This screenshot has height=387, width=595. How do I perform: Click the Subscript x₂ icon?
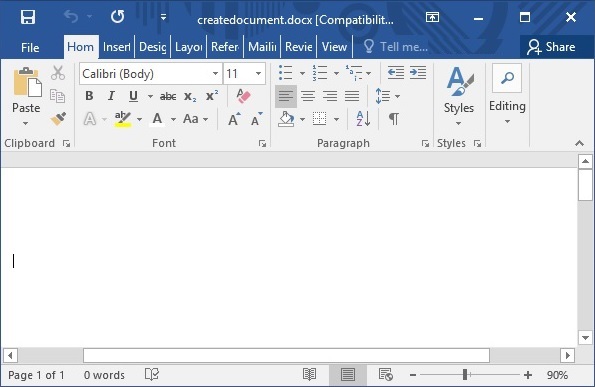[190, 96]
